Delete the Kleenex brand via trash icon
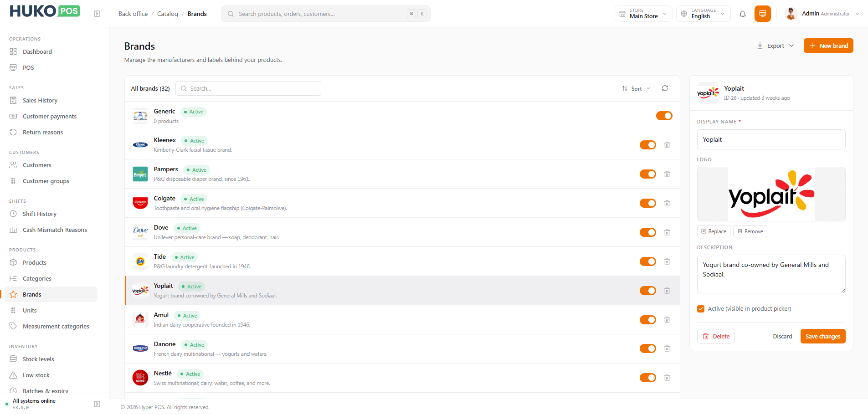This screenshot has width=868, height=415. point(667,145)
